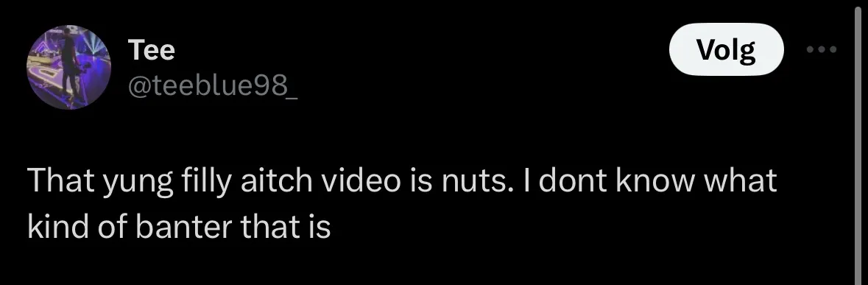Image resolution: width=868 pixels, height=285 pixels.
Task: Tap the white Volg pill button
Action: pos(727,49)
